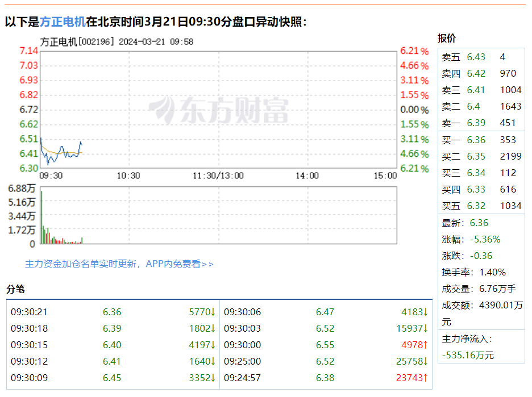Image resolution: width=532 pixels, height=397 pixels.
Task: Click 买二 price 6.35
Action: click(x=476, y=156)
